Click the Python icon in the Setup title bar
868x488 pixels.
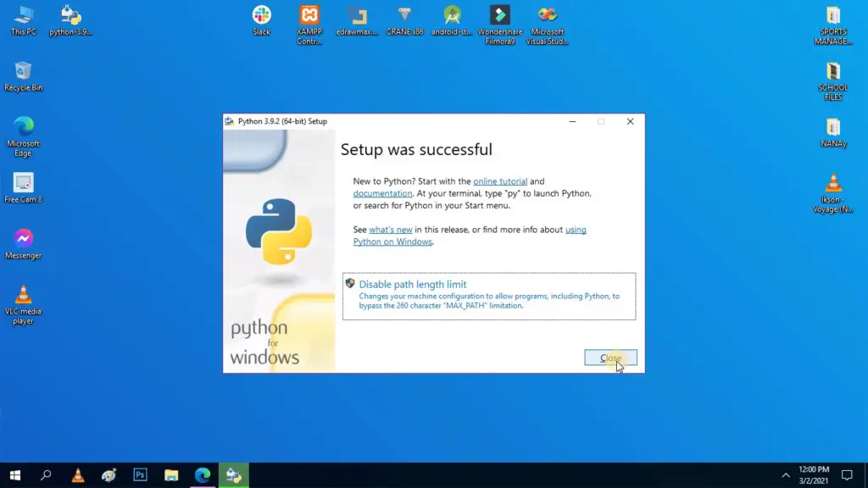coord(229,122)
